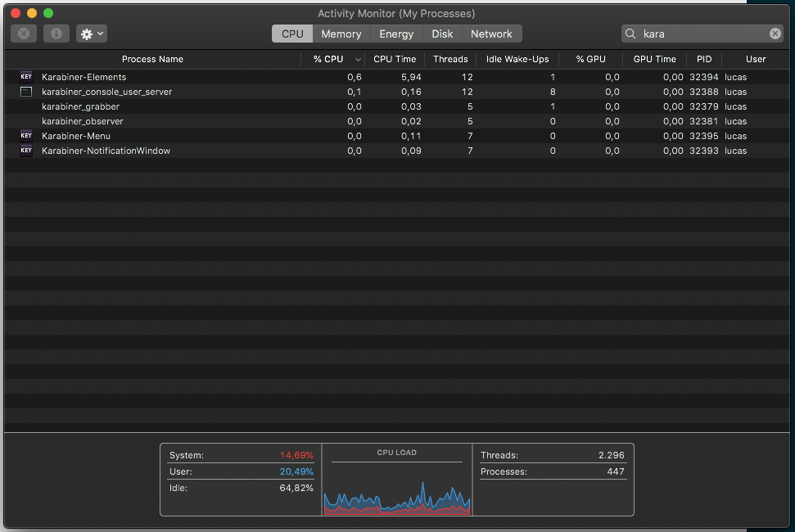Click PID 32394 cell

[704, 77]
